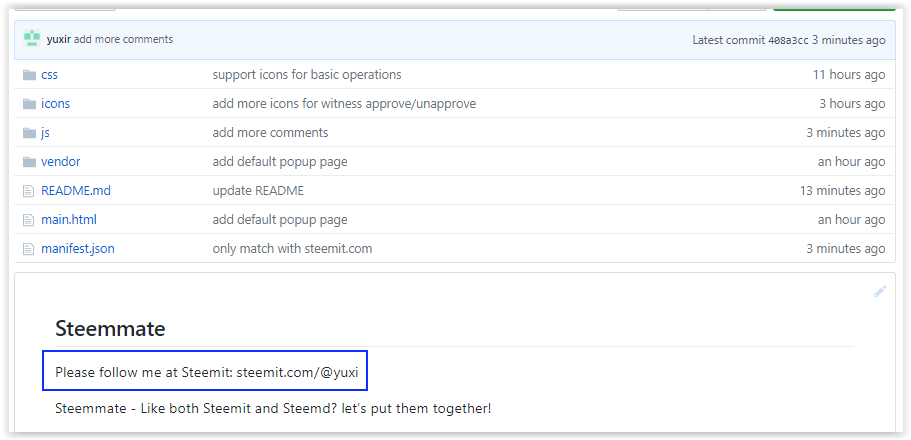
Task: Click 'Please follow me at Steemit' line
Action: click(207, 371)
